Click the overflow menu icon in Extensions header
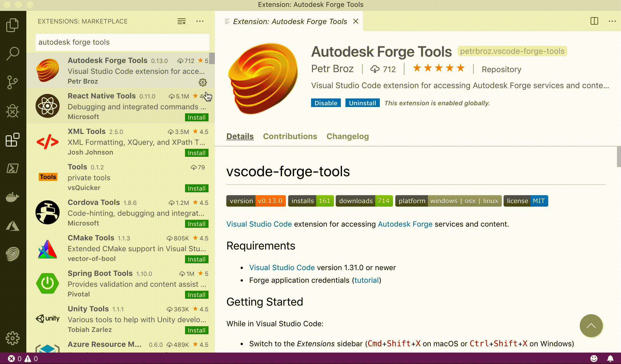 coord(200,21)
